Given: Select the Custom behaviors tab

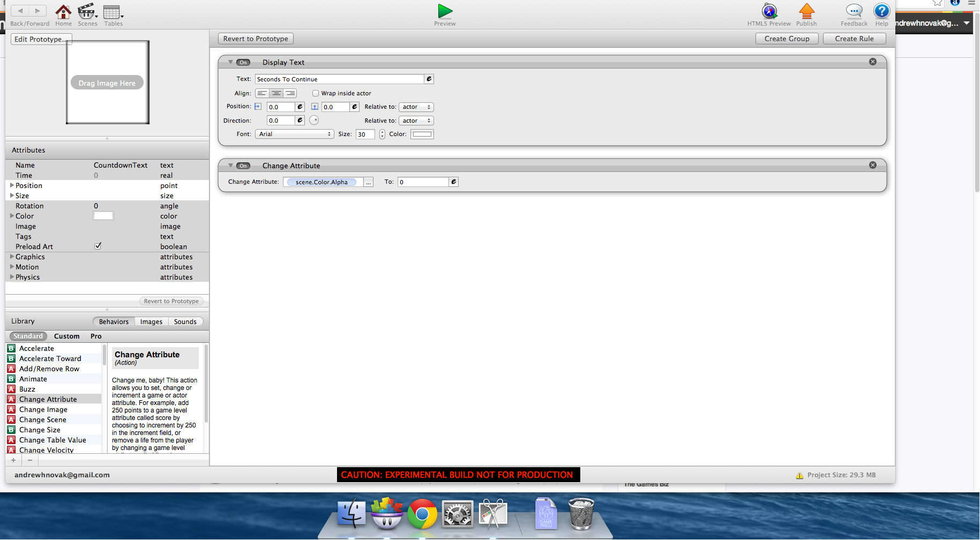Looking at the screenshot, I should coord(66,336).
